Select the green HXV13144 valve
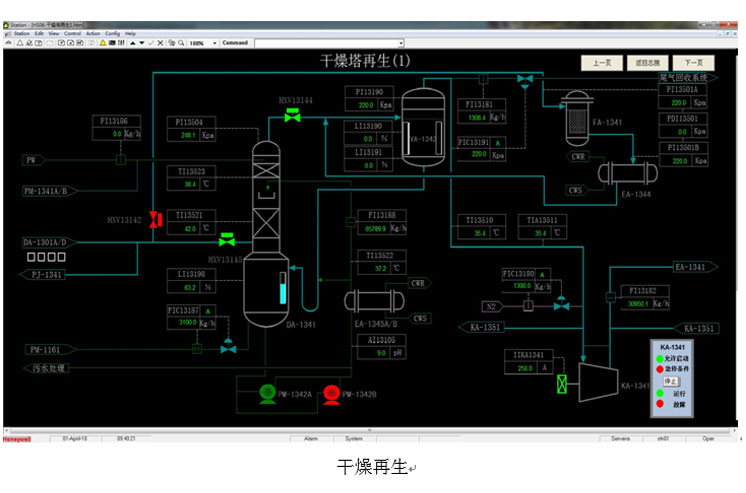 292,115
